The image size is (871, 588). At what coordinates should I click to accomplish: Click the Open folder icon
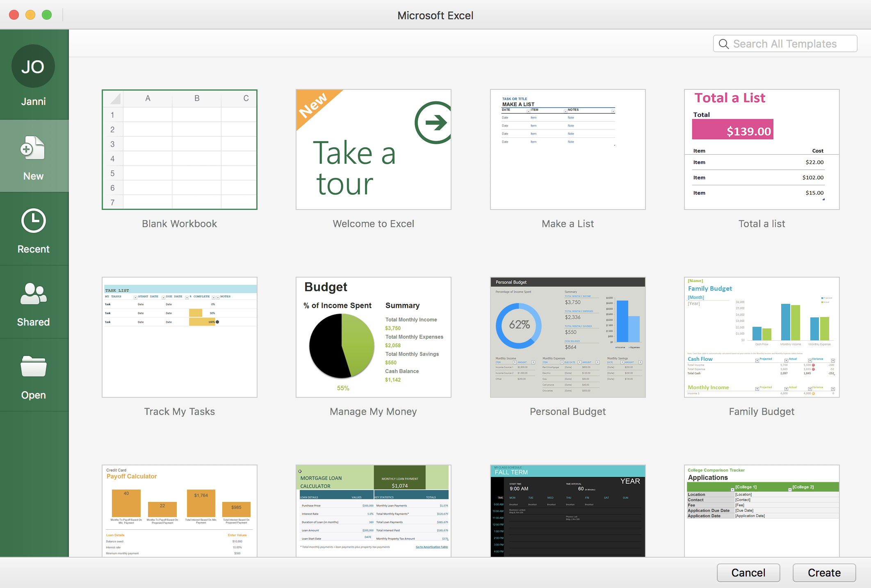(x=33, y=366)
